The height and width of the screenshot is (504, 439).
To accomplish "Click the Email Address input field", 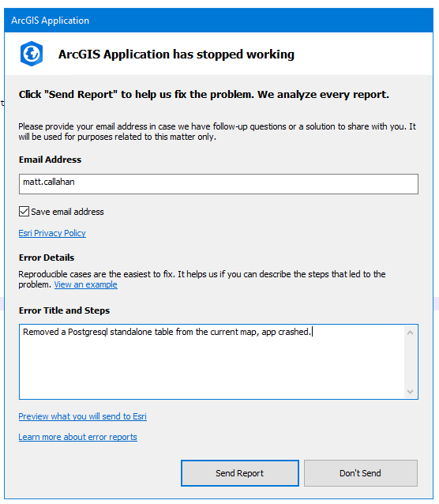I will 219,184.
